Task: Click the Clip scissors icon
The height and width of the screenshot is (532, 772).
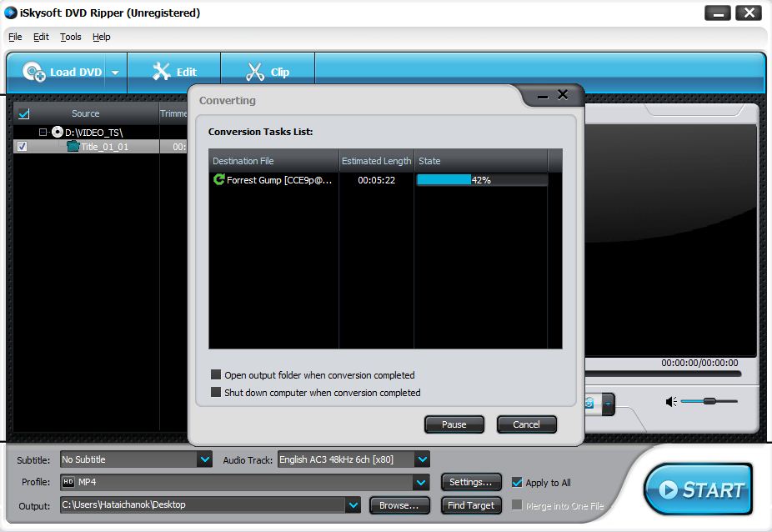Action: tap(254, 72)
